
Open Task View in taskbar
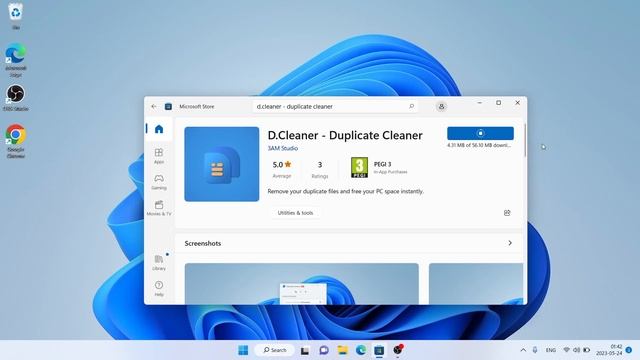point(304,350)
